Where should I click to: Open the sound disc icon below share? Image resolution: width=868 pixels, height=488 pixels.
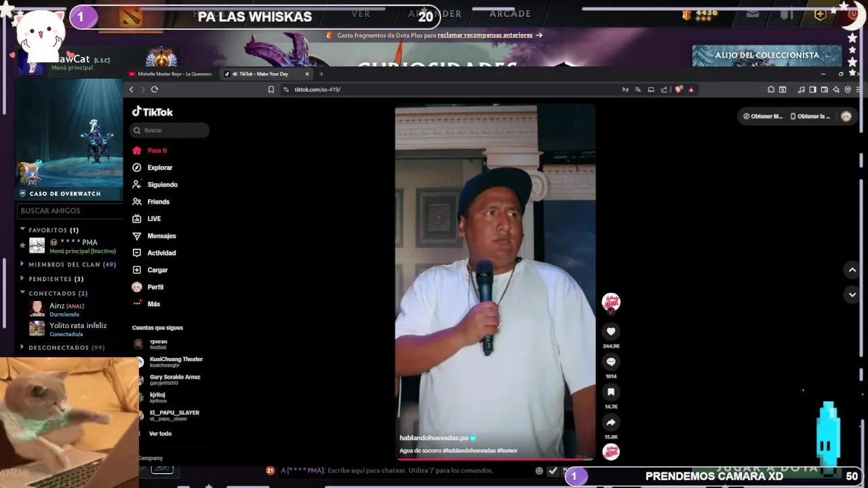(611, 452)
